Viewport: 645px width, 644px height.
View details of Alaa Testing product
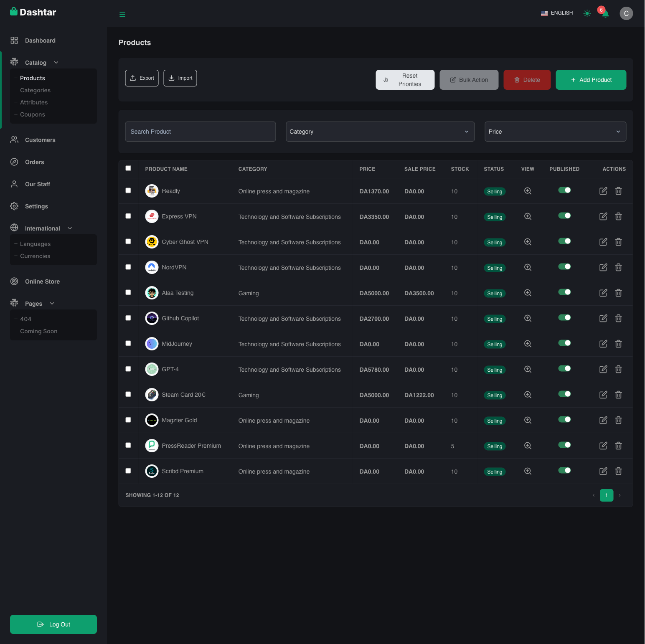[x=528, y=293]
